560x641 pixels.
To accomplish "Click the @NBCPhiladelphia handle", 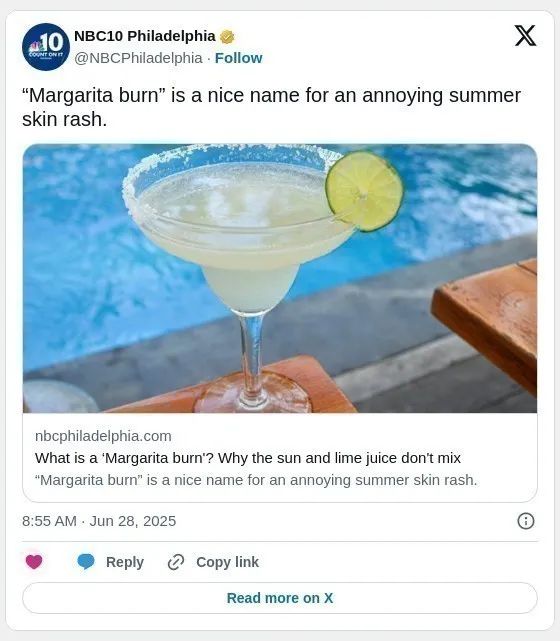I will click(138, 58).
